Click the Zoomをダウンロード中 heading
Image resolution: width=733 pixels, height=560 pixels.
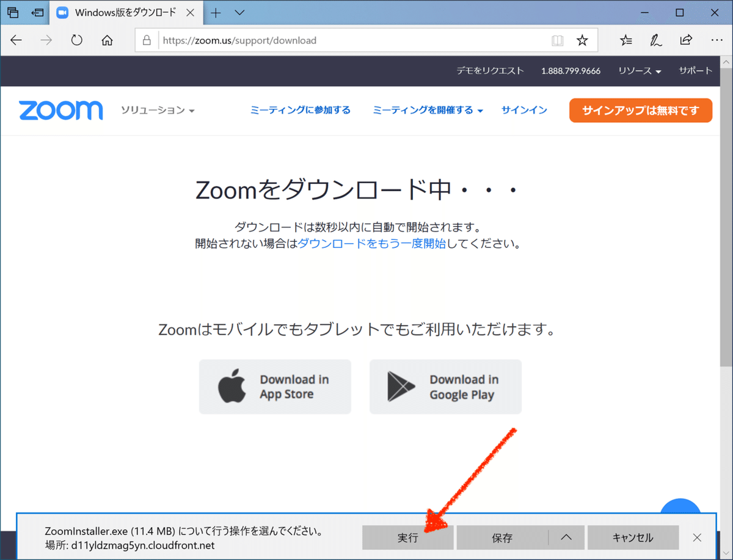tap(357, 191)
